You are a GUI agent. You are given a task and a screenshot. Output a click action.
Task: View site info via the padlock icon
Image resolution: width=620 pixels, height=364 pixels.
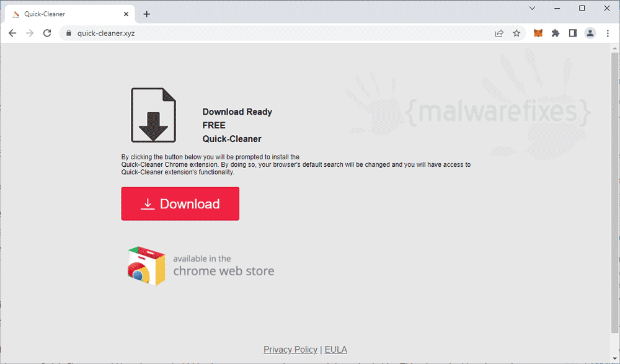pos(68,33)
